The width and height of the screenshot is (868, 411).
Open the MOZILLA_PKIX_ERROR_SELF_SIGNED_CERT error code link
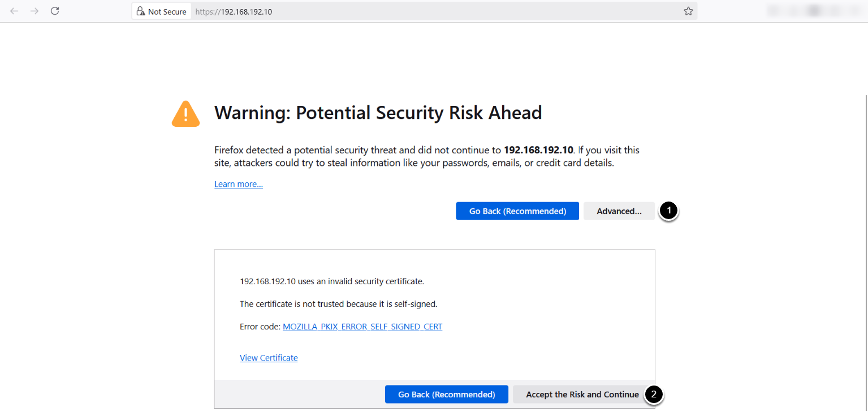point(362,327)
